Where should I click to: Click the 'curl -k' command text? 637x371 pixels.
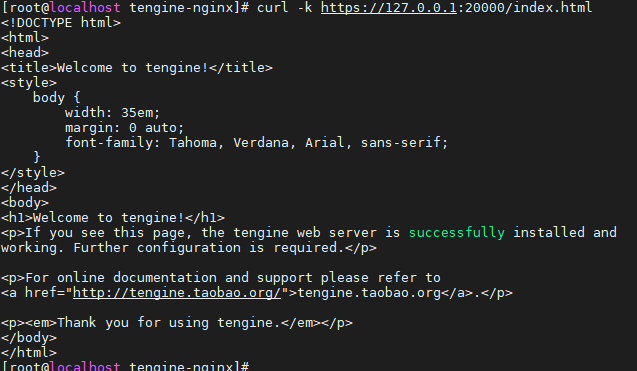284,7
